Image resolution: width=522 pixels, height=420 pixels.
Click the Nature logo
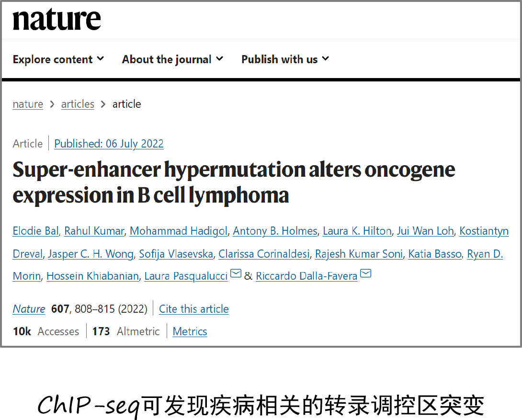pos(57,20)
